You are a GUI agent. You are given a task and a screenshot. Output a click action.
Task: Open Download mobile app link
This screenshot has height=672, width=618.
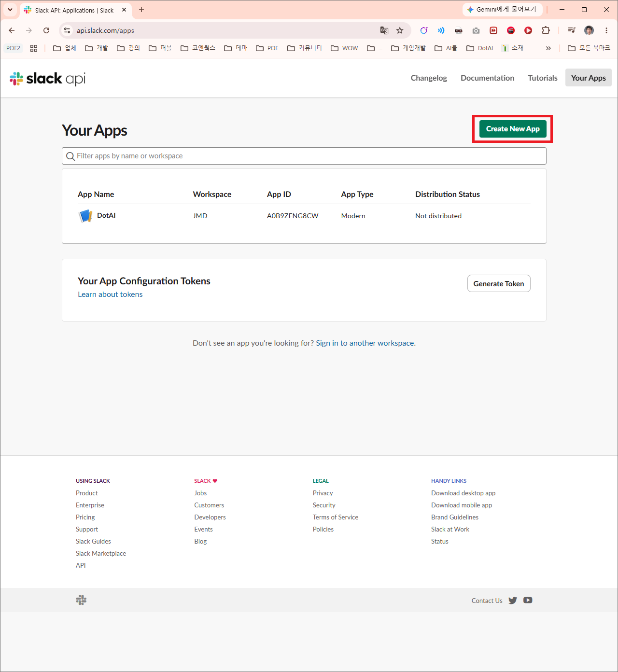click(462, 505)
